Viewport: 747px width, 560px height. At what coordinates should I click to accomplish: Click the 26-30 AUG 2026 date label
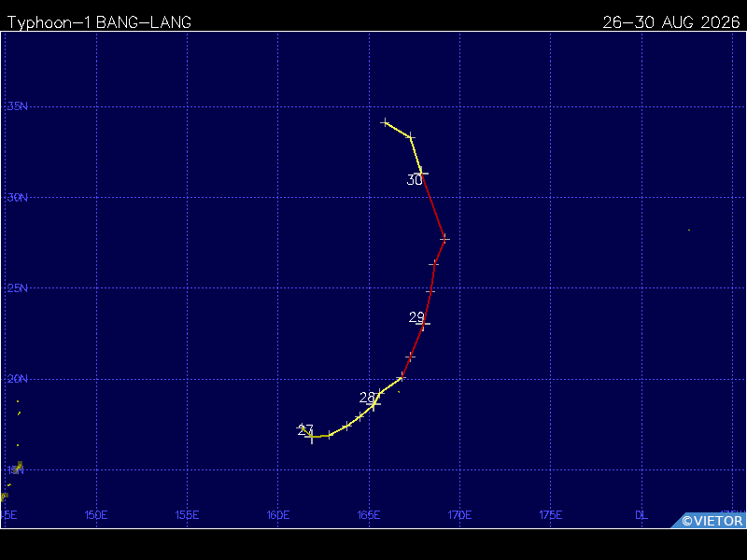(x=670, y=22)
